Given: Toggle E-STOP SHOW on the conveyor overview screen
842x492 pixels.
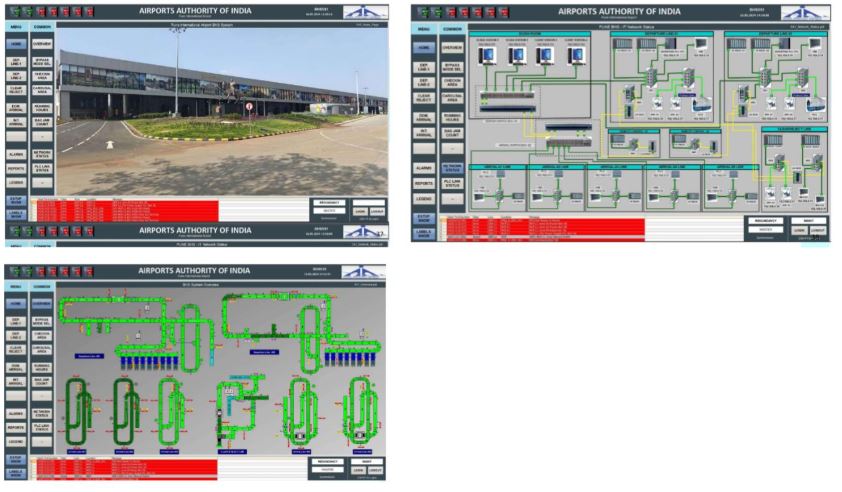Looking at the screenshot, I should tap(16, 462).
